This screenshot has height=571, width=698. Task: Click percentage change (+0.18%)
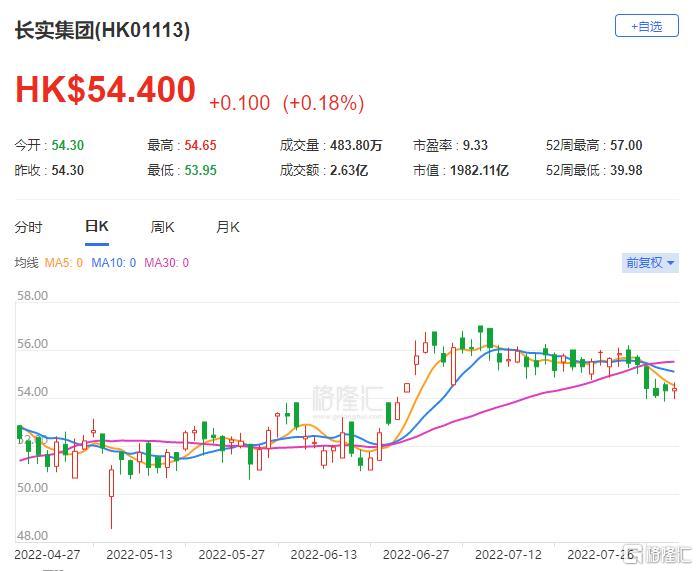[x=324, y=103]
